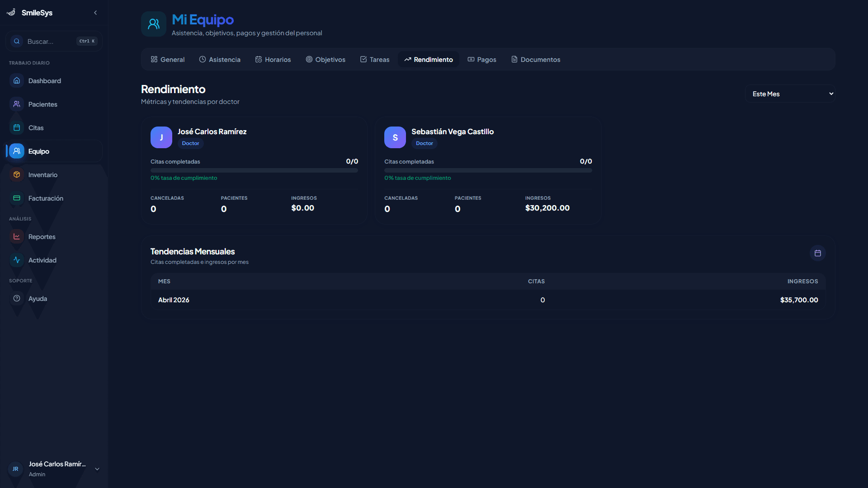The width and height of the screenshot is (868, 488).
Task: Switch to the General tab
Action: 168,60
